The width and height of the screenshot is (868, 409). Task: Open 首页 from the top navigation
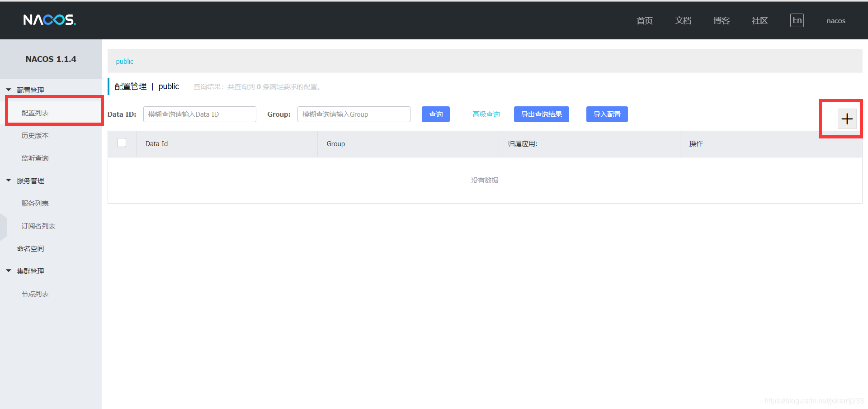645,21
